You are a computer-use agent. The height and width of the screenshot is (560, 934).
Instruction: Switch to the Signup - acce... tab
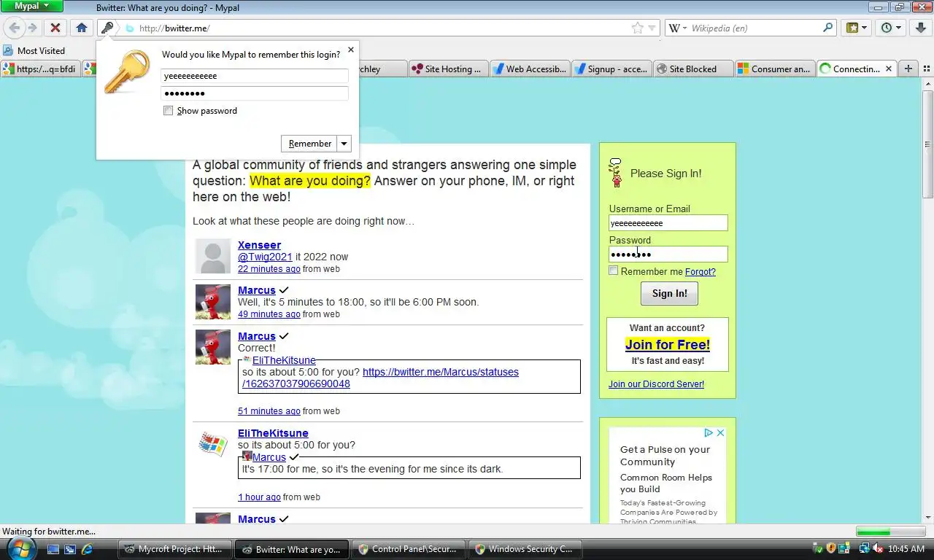(611, 69)
